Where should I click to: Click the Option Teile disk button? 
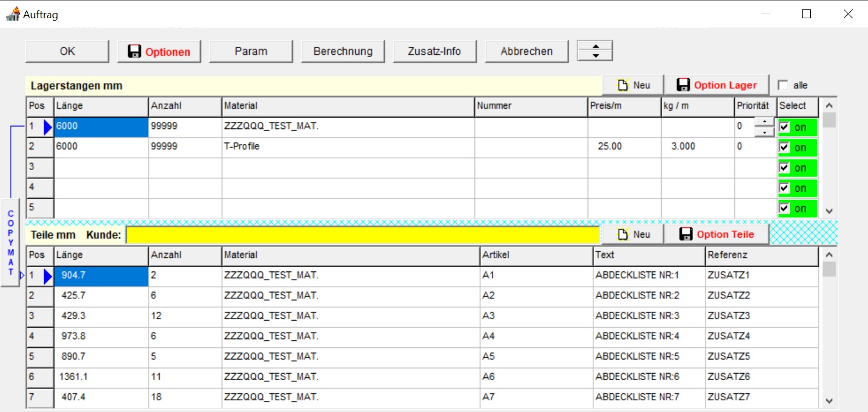(x=717, y=234)
